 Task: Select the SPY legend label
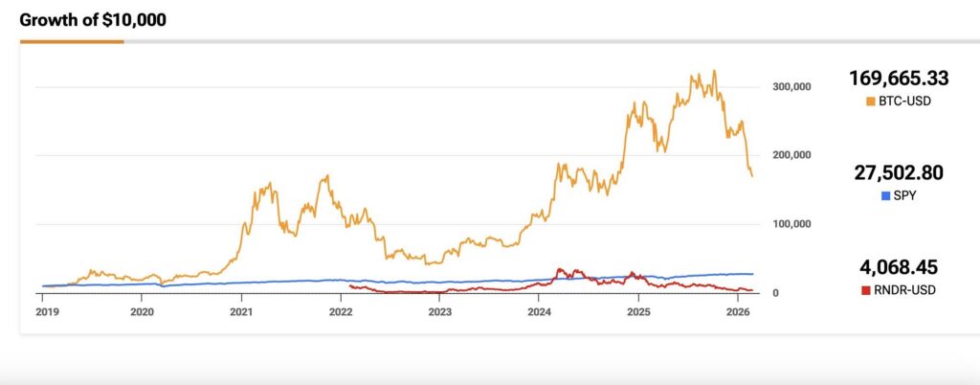[x=904, y=195]
